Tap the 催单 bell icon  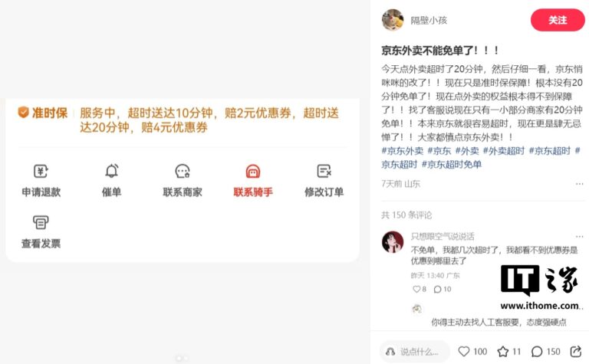coord(111,171)
